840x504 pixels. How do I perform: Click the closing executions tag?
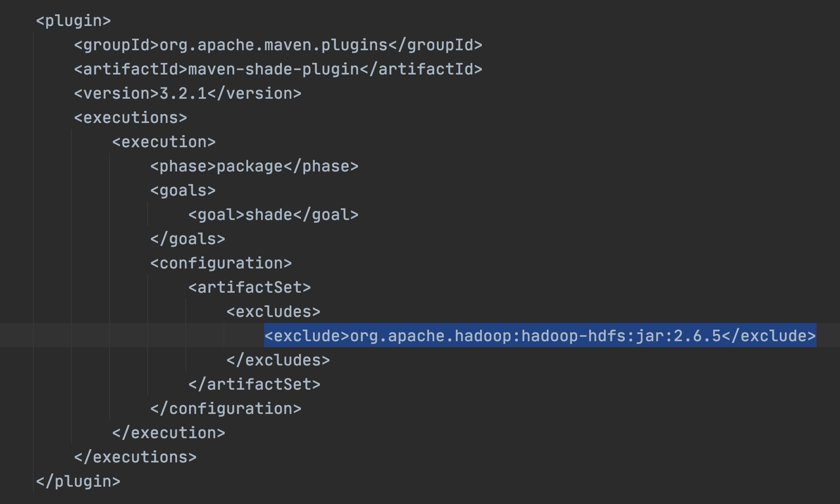[x=135, y=457]
